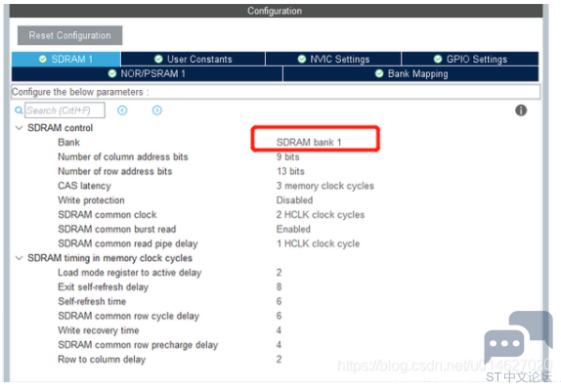This screenshot has width=561, height=392.
Task: Edit Load mode register delay value 2
Action: 280,273
